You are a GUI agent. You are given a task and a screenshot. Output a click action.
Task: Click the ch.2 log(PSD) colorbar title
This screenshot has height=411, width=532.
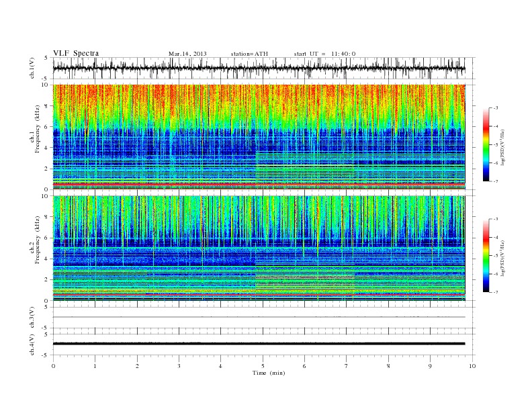pyautogui.click(x=503, y=258)
